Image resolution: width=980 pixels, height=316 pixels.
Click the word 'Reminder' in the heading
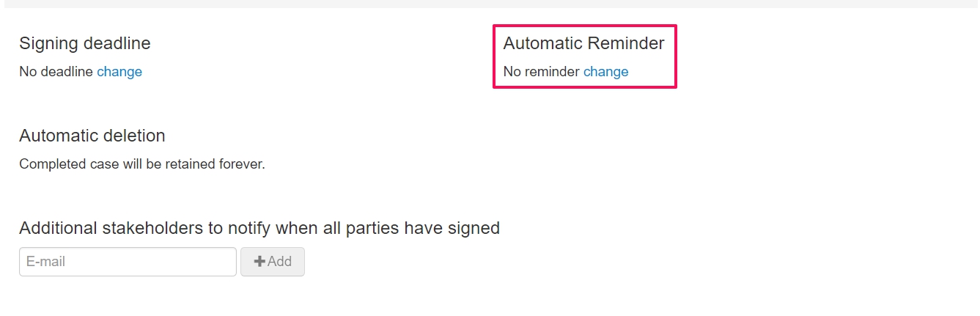[626, 43]
